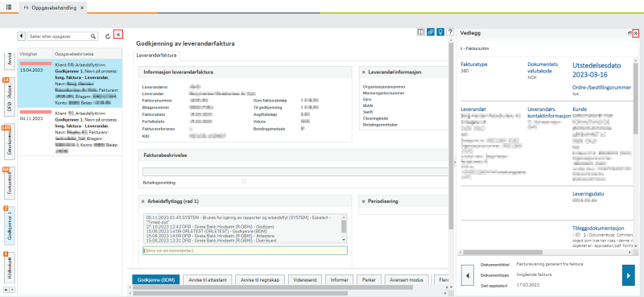
Task: Tick the Betalingsmelding checkbox
Action: pyautogui.click(x=244, y=182)
